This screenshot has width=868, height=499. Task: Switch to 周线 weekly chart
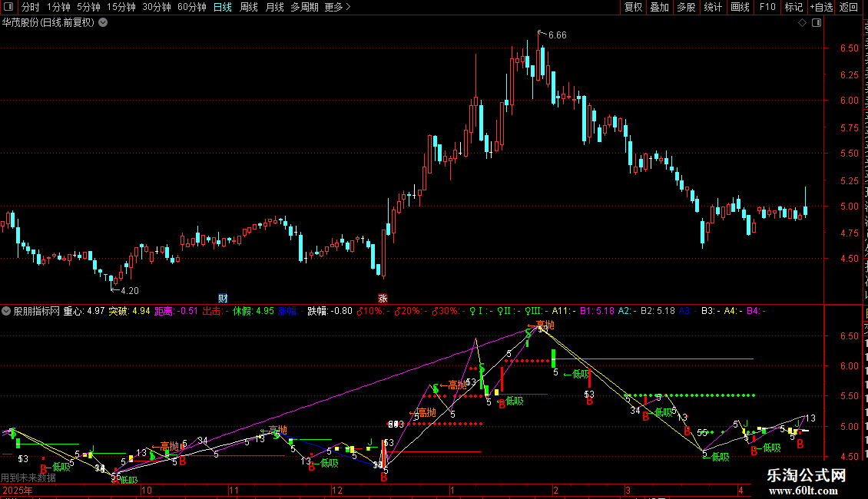(x=249, y=7)
